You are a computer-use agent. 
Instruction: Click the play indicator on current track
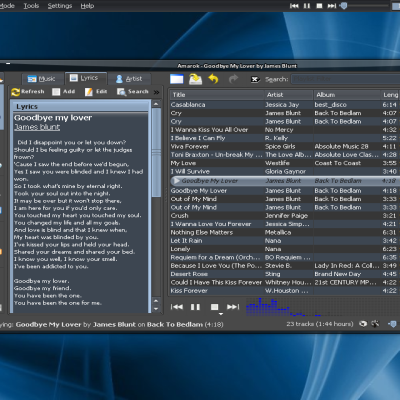click(176, 181)
